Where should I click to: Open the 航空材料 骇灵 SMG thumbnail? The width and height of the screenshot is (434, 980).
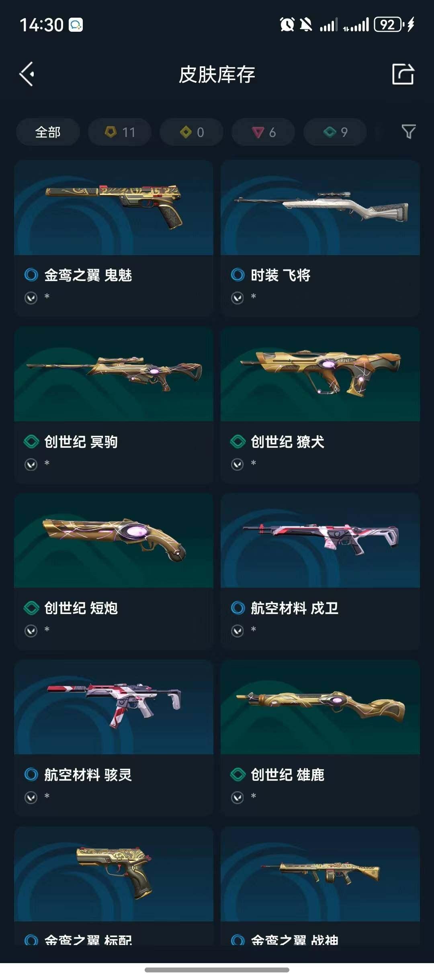click(x=114, y=707)
